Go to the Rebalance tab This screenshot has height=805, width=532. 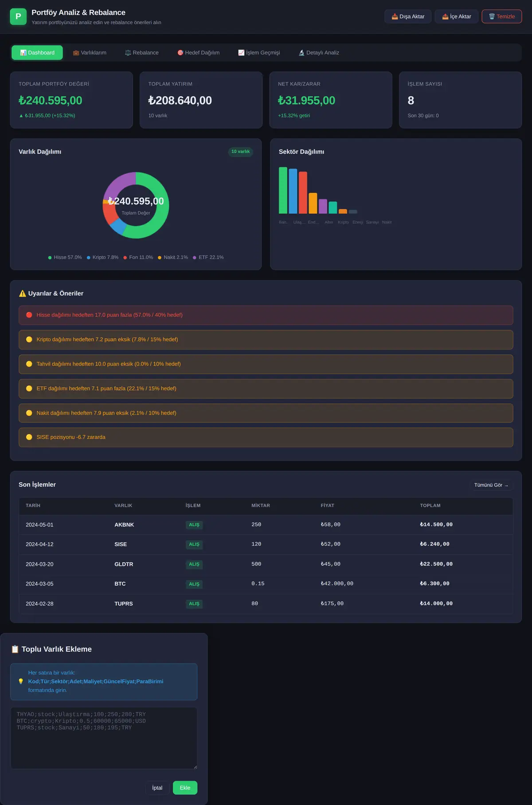142,53
